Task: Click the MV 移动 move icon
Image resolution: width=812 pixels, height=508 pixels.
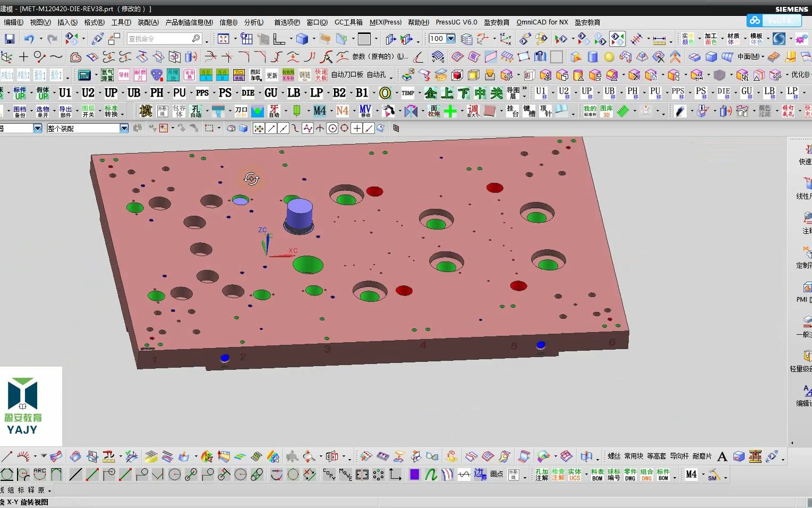Action: point(365,111)
